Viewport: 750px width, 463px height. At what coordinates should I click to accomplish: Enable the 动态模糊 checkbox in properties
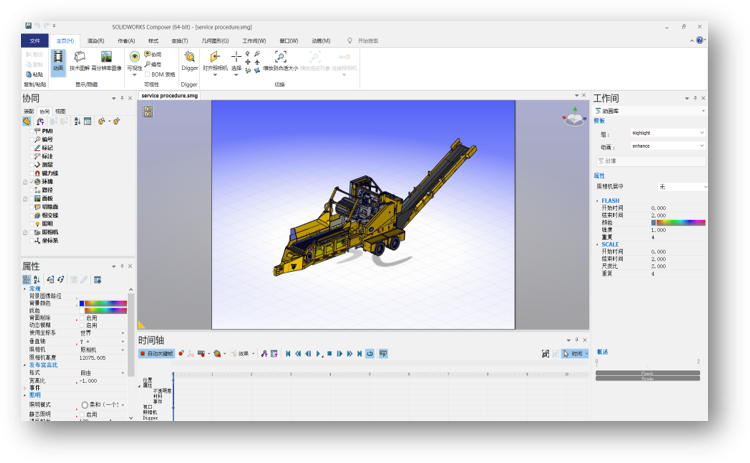(81, 324)
